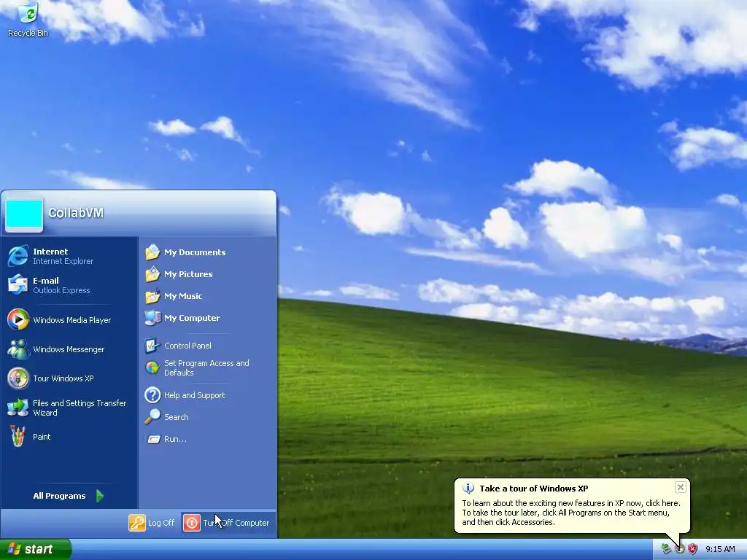
Task: Open Search magnifier icon
Action: tap(152, 416)
